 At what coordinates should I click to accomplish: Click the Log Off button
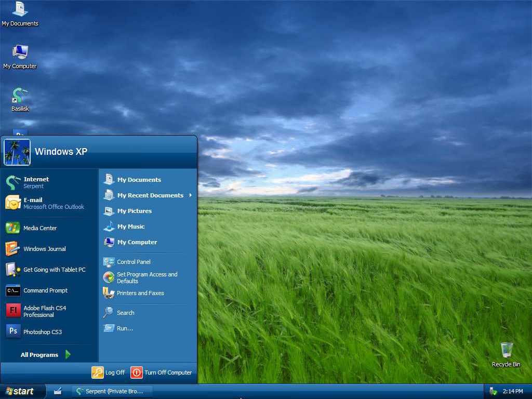[x=109, y=373]
